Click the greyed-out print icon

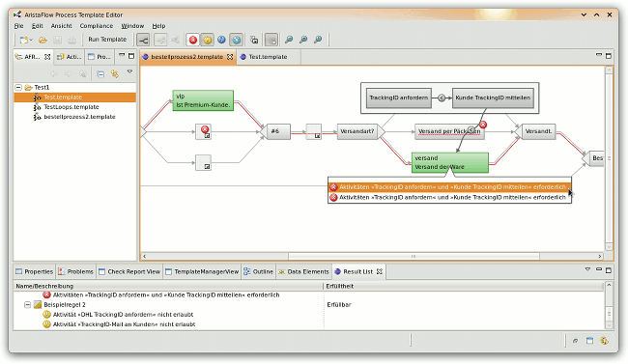(72, 40)
